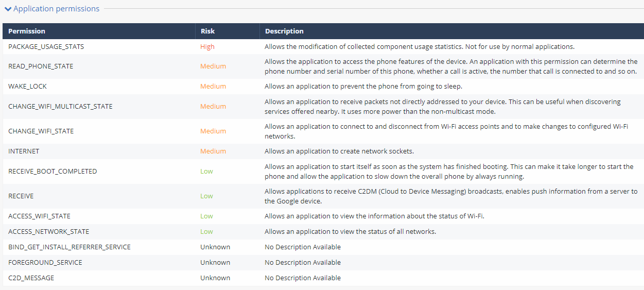The image size is (644, 290).
Task: Select CHANGE_WIFI_MULTICAST_STATE permission
Action: pos(60,106)
